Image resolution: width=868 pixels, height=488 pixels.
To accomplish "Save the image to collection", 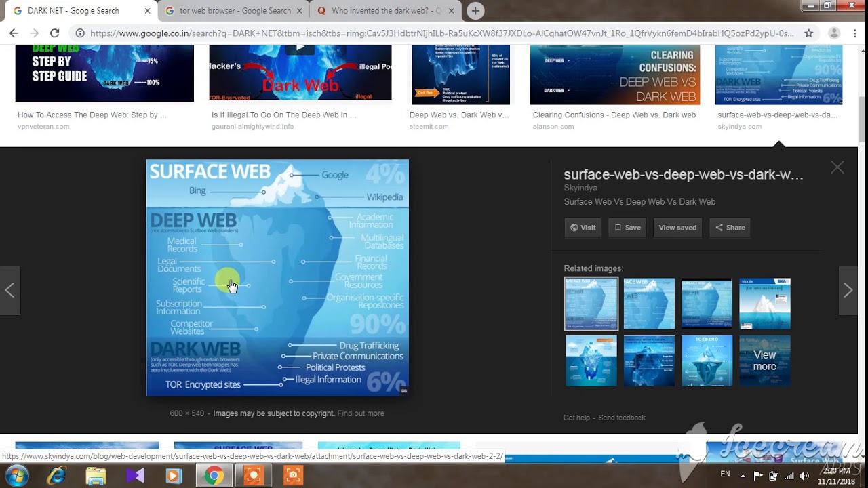I will 627,228.
